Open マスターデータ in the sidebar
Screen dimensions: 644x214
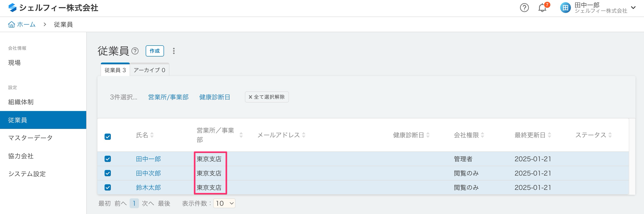click(30, 138)
